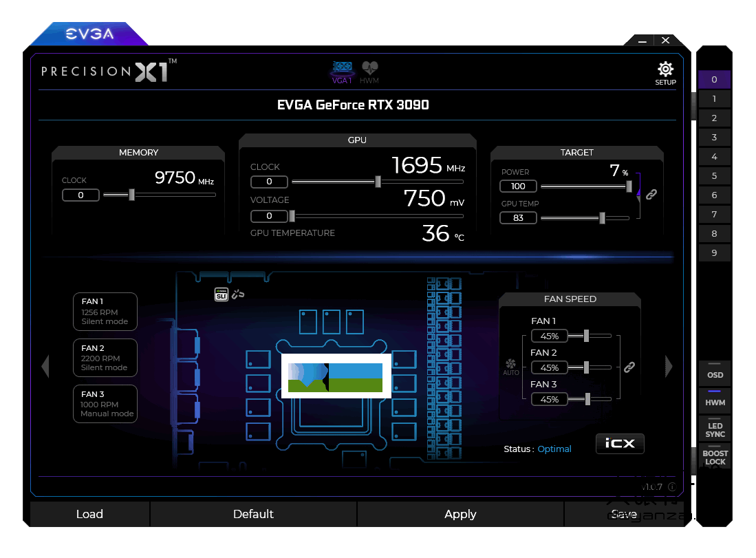Viewport: 756px width, 558px height.
Task: Click the version info circle icon
Action: (672, 486)
